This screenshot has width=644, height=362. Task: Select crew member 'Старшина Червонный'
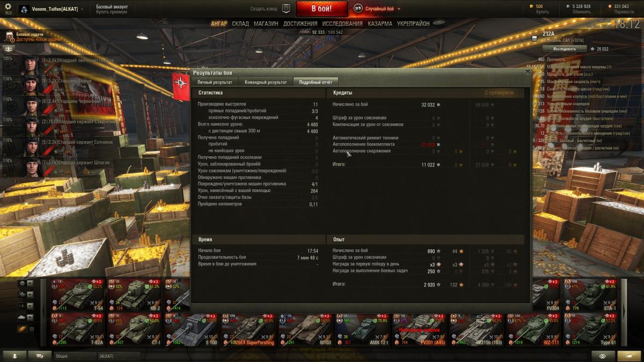59,105
